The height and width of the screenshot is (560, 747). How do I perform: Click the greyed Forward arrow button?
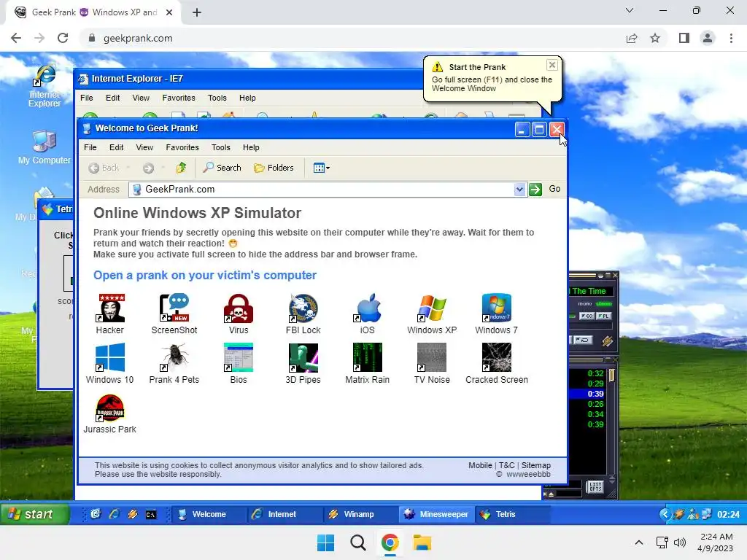149,168
